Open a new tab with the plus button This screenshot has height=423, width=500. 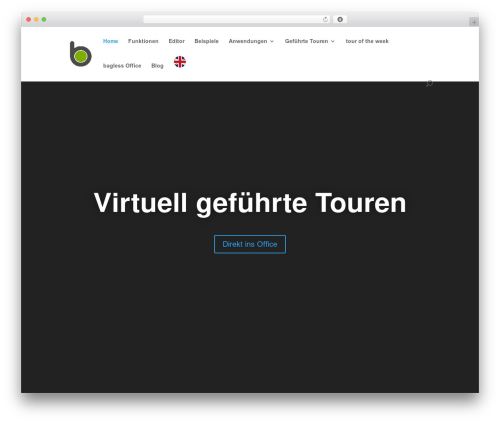474,22
